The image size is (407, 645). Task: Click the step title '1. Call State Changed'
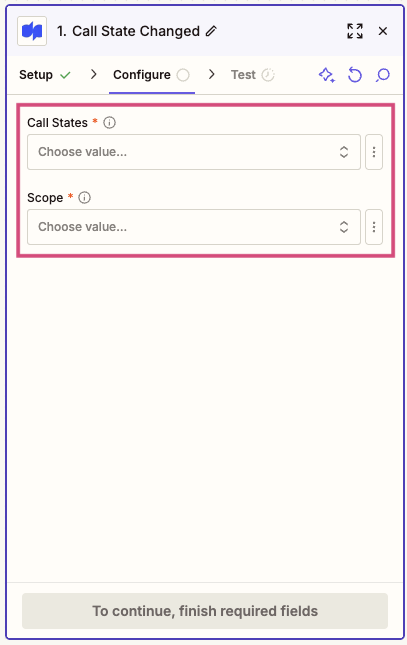coord(128,31)
